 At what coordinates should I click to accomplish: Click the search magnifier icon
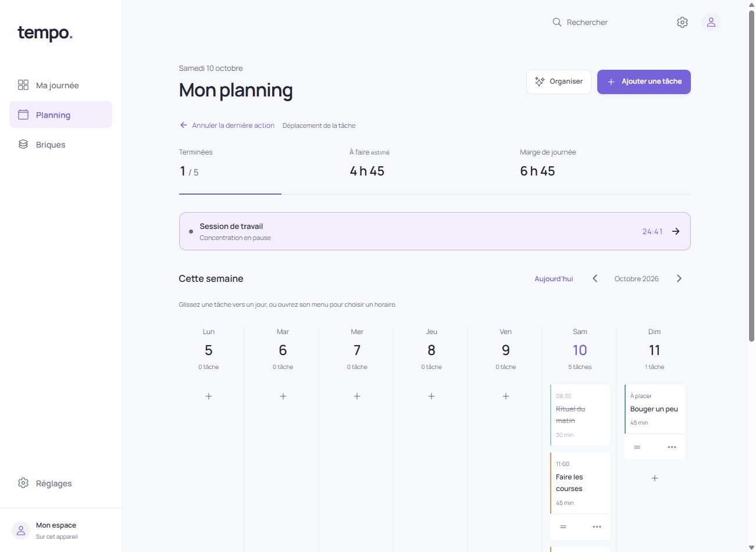[x=557, y=22]
